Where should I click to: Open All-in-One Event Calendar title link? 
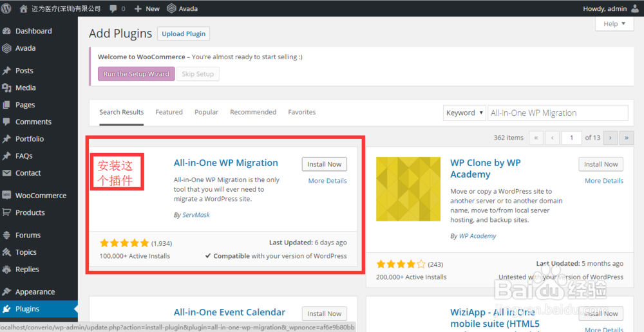coord(230,312)
